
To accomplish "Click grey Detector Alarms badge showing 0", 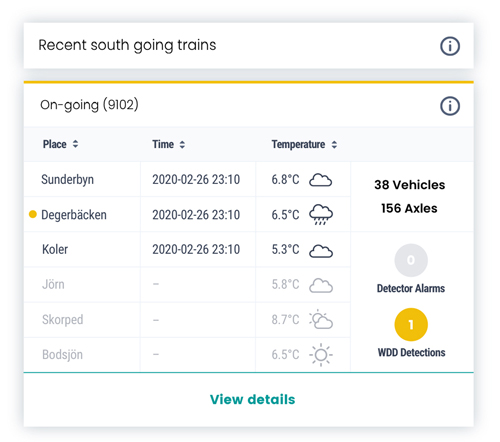I will point(411,260).
